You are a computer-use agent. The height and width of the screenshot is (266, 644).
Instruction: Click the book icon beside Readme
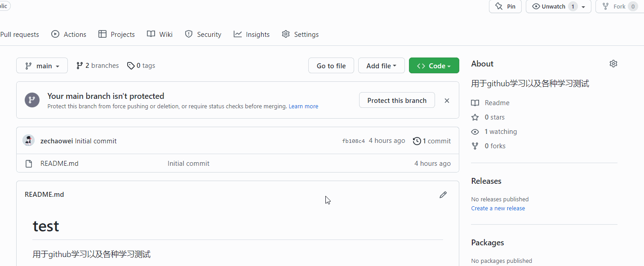coord(475,103)
